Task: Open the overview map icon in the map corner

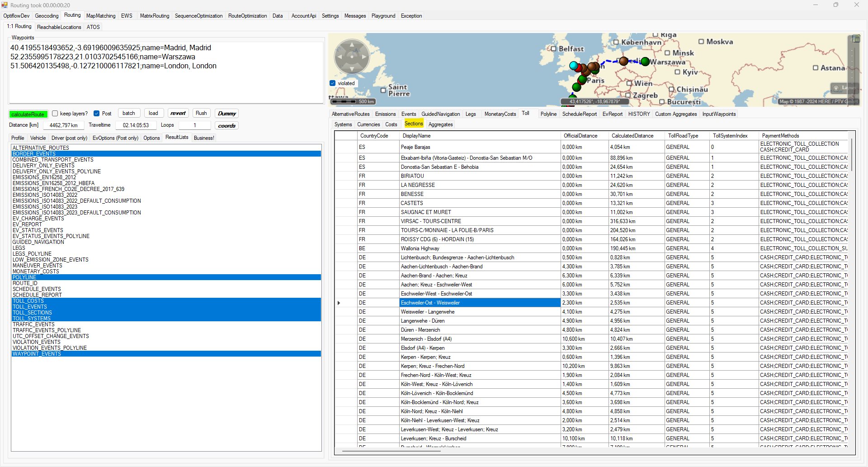Action: point(855,38)
